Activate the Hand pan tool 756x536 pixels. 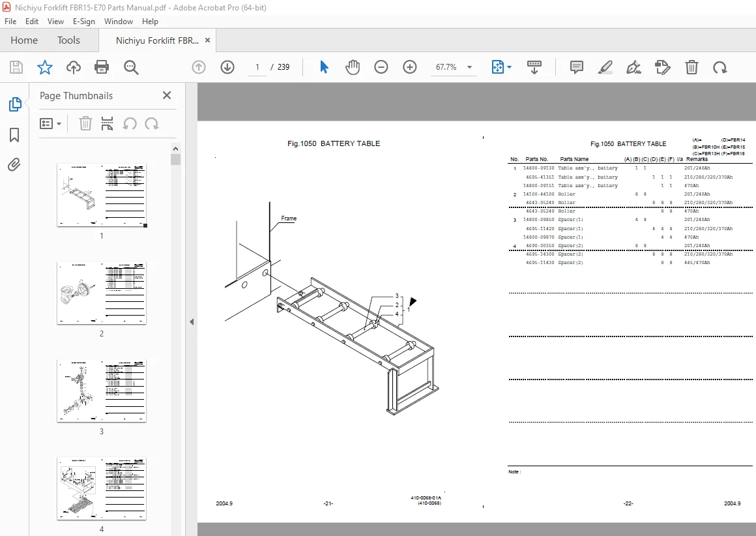[353, 67]
